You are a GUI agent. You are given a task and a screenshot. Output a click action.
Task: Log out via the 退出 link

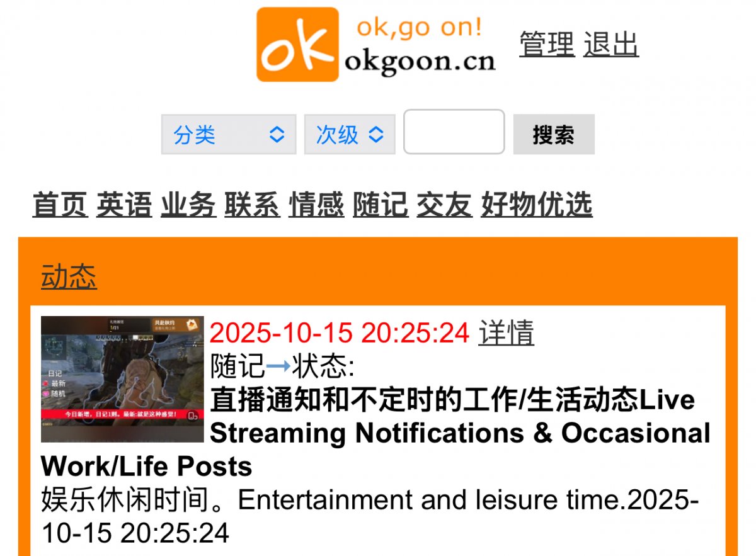(x=611, y=45)
